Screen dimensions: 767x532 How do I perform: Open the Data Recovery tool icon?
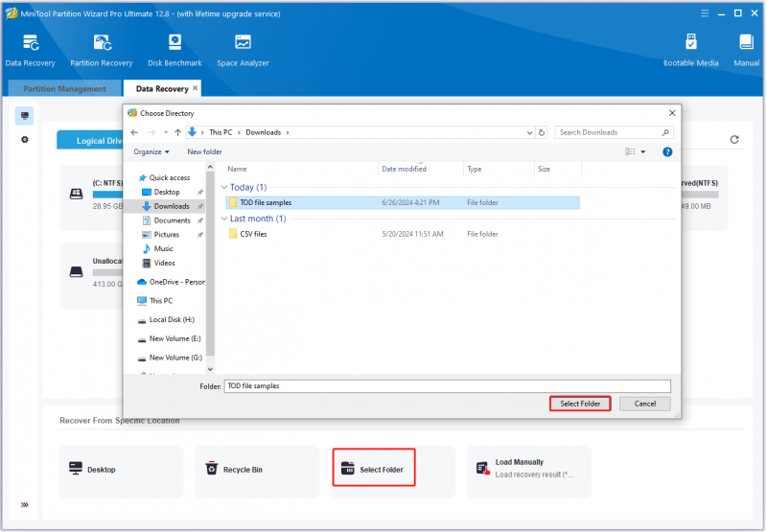point(31,51)
